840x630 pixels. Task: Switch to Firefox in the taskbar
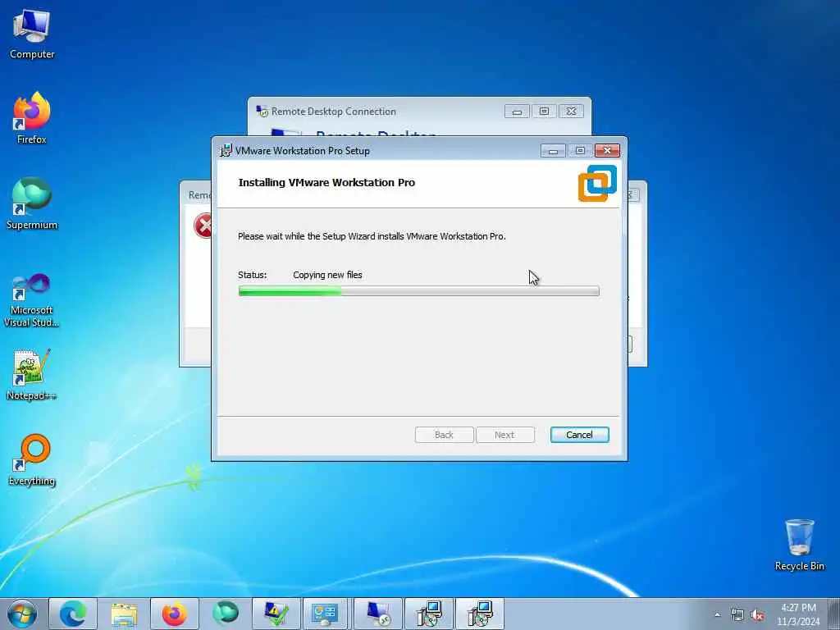click(175, 614)
